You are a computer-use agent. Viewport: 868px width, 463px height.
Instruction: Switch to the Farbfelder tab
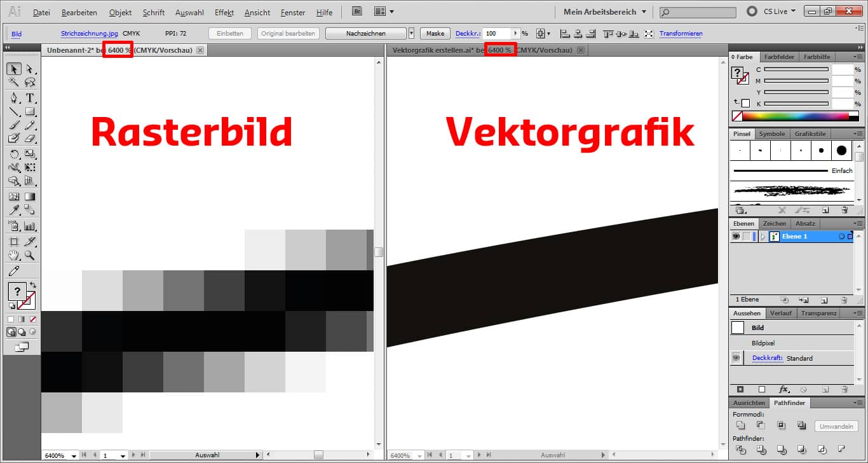779,57
